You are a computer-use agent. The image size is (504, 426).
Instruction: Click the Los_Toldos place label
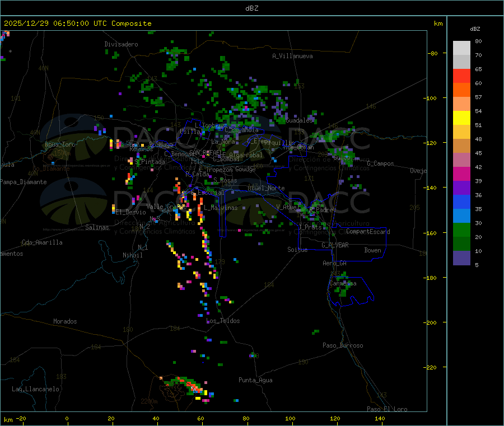pos(223,321)
